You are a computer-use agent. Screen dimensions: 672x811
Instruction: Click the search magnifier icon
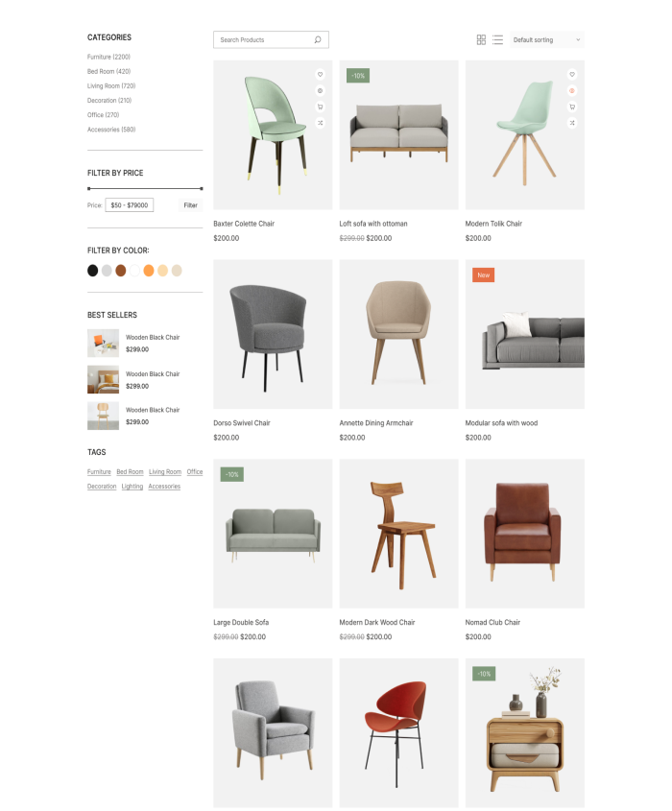318,39
